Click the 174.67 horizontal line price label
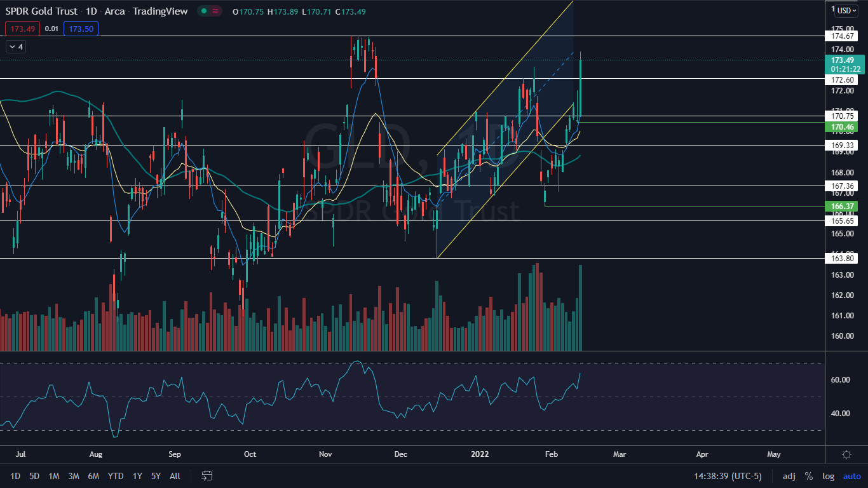This screenshot has width=868, height=488. [843, 37]
